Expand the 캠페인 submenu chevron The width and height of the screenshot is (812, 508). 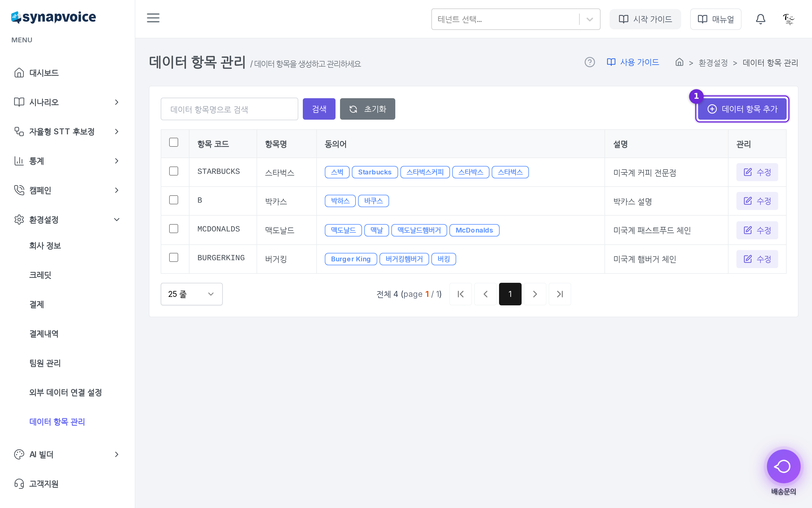click(x=116, y=190)
